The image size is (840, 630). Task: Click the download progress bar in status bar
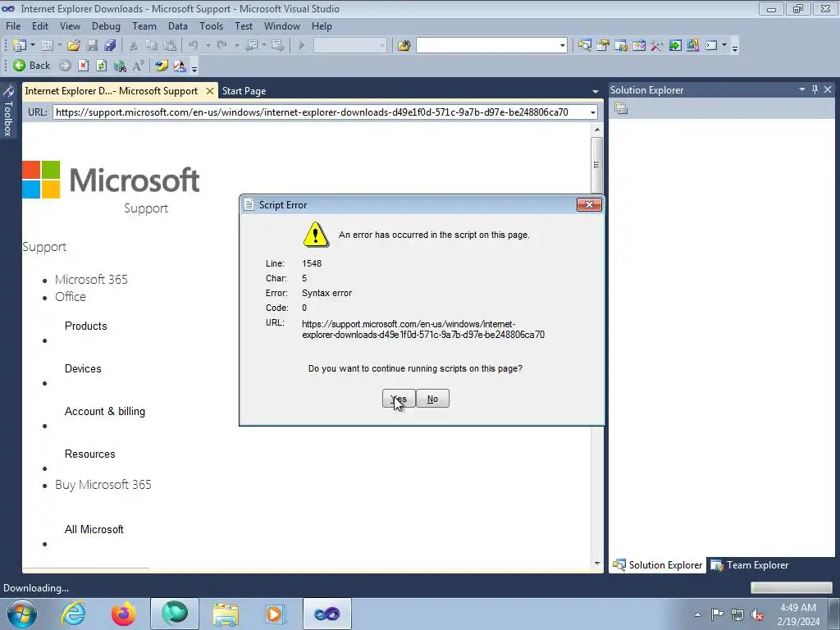[791, 587]
